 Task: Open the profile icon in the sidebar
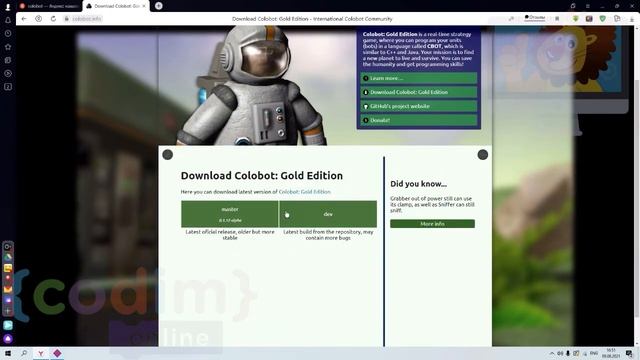(8, 7)
